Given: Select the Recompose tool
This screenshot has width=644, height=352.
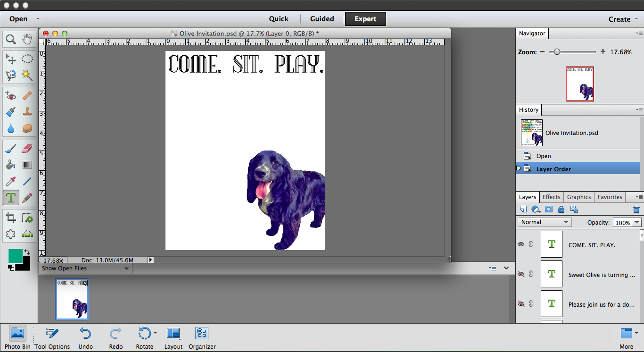Looking at the screenshot, I should pos(27,218).
